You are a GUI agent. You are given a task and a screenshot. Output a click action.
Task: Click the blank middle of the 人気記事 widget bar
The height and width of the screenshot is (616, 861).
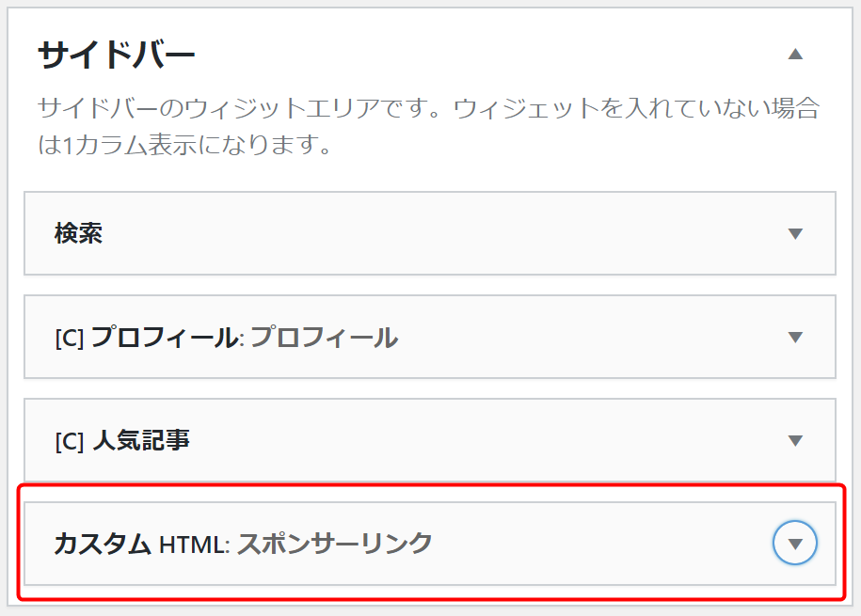484,440
